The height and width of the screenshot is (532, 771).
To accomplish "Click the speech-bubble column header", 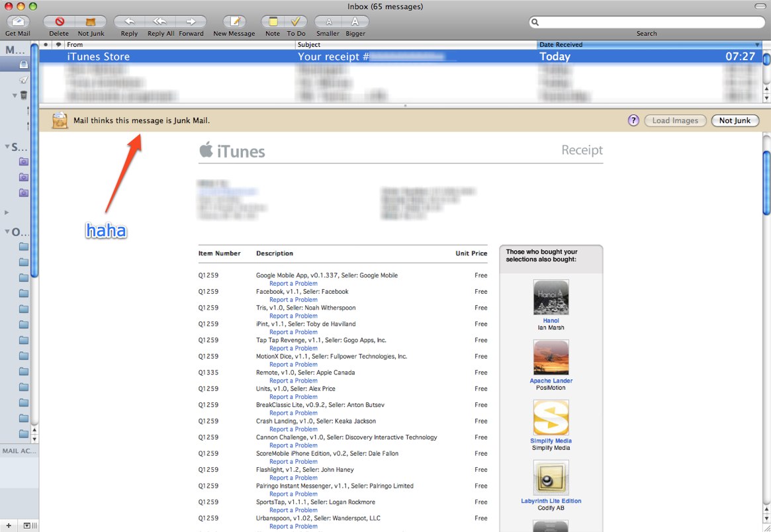I will (x=58, y=44).
